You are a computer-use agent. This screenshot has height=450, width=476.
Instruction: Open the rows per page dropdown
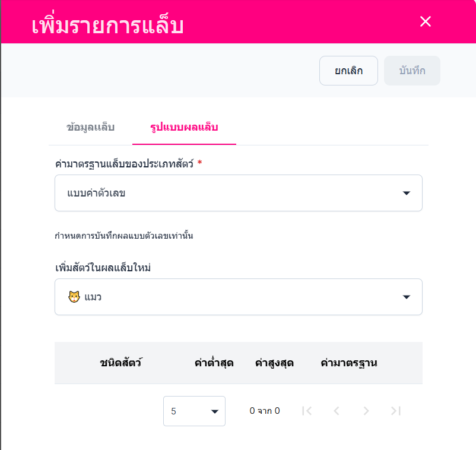(194, 411)
